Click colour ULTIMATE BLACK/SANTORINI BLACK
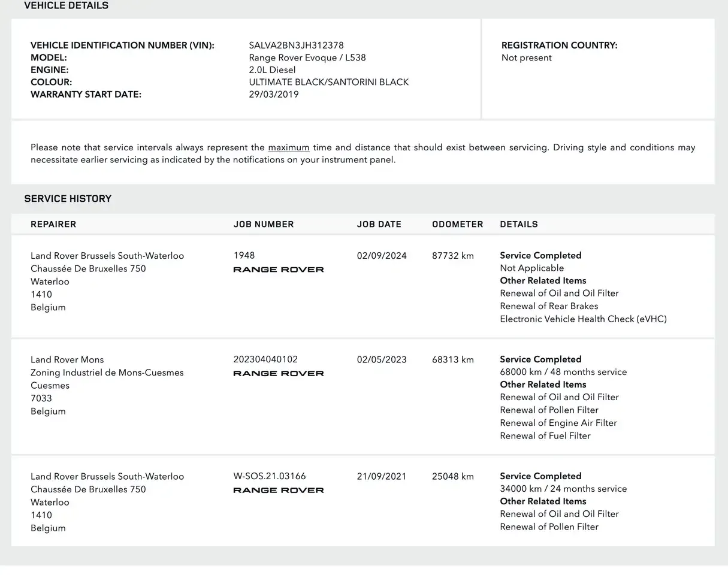This screenshot has height=575, width=728. [328, 82]
